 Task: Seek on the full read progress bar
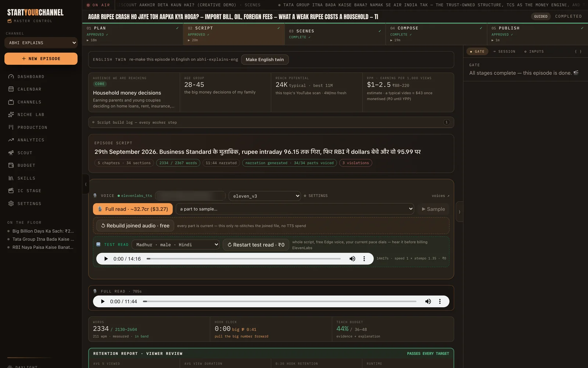tap(280, 301)
